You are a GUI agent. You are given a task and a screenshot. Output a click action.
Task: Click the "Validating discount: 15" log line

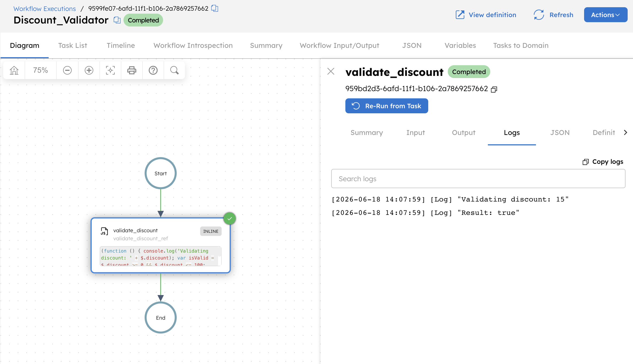(x=450, y=199)
